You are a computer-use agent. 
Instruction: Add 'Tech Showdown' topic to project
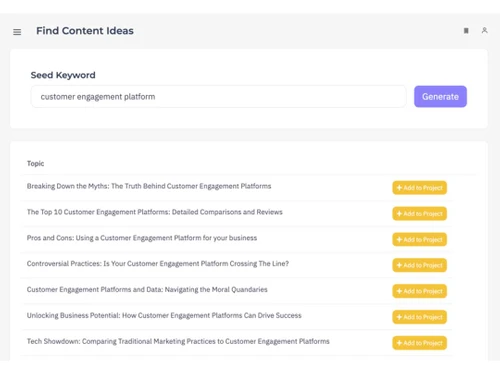click(419, 343)
